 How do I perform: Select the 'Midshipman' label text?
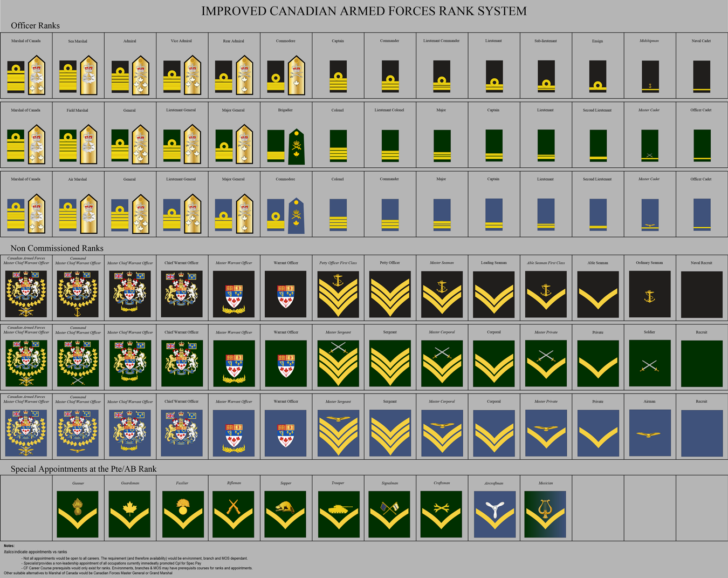[649, 41]
